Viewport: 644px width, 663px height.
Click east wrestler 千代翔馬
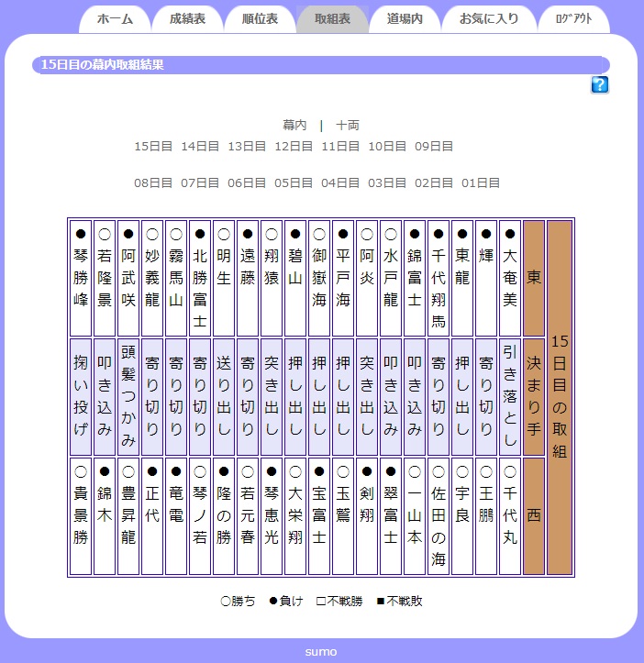point(439,278)
